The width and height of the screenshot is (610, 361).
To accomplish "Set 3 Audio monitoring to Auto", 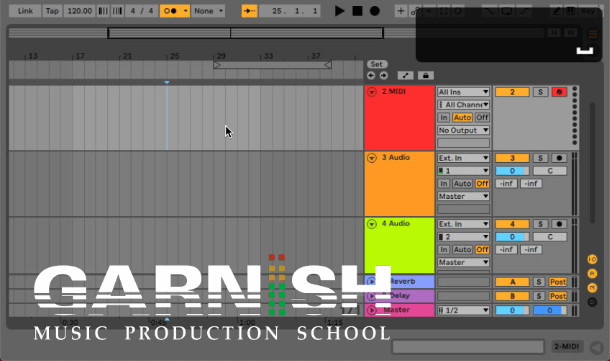I will click(x=462, y=184).
